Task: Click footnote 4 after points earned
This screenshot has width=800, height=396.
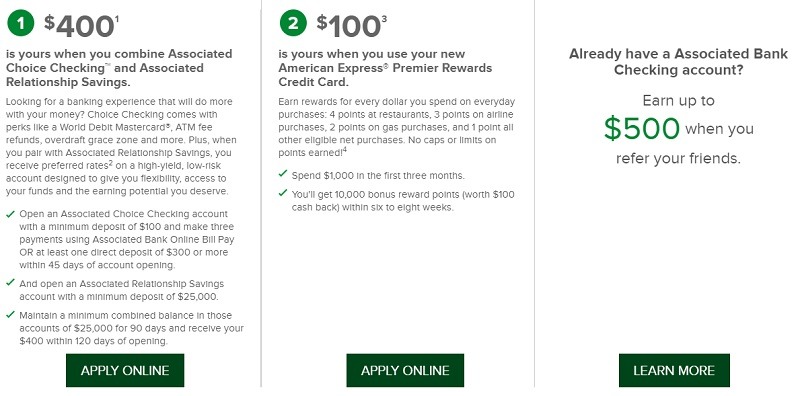Action: pyautogui.click(x=345, y=150)
